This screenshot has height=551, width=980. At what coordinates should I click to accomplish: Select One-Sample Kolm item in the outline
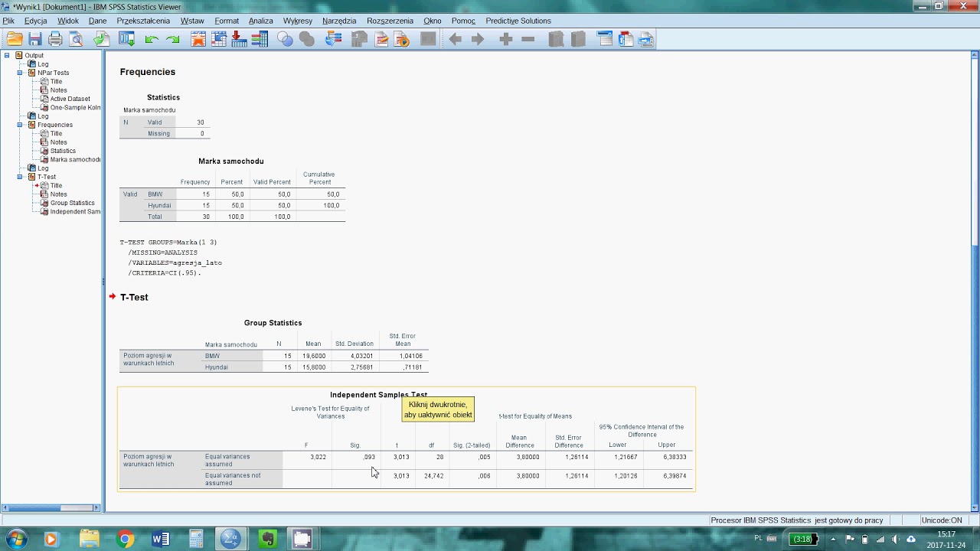[75, 107]
